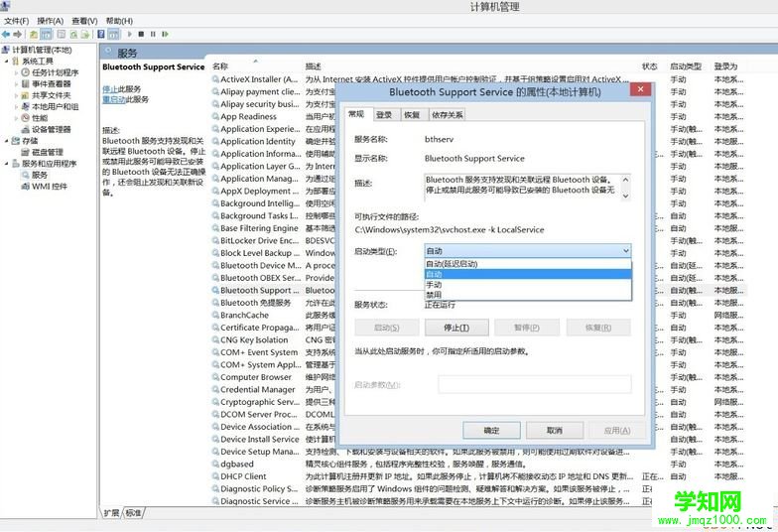Click the 启动类型 combo box showing 自动
This screenshot has width=778, height=532.
click(528, 251)
